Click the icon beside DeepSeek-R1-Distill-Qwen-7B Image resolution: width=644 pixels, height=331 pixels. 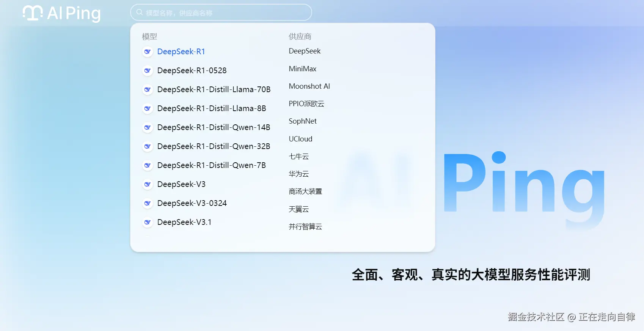[148, 165]
